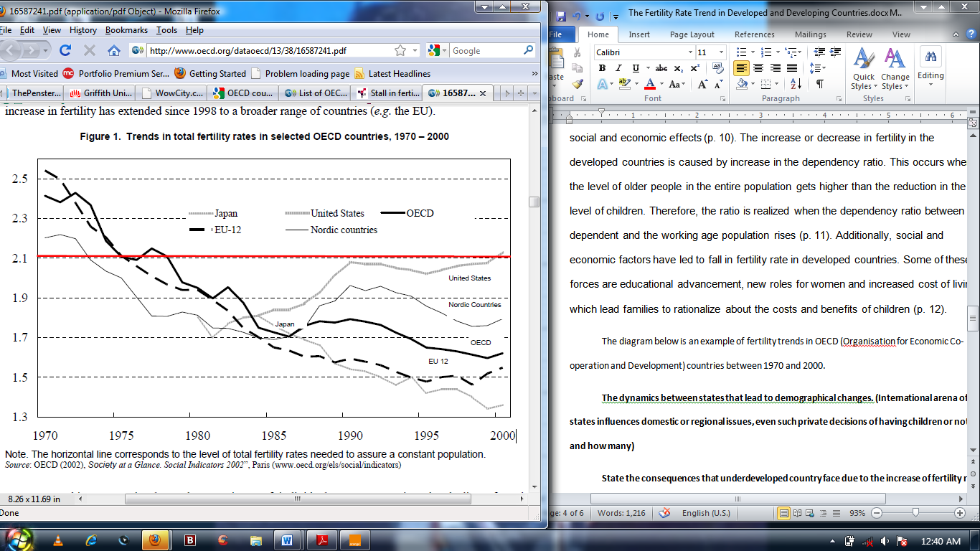Screen dimensions: 980x551
Task: Select the Format Painter brush in Word
Action: tap(577, 83)
